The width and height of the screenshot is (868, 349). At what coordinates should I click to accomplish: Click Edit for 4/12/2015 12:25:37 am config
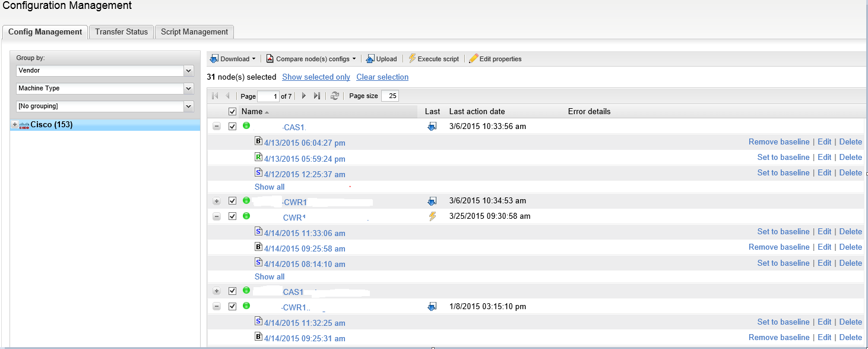(x=824, y=172)
